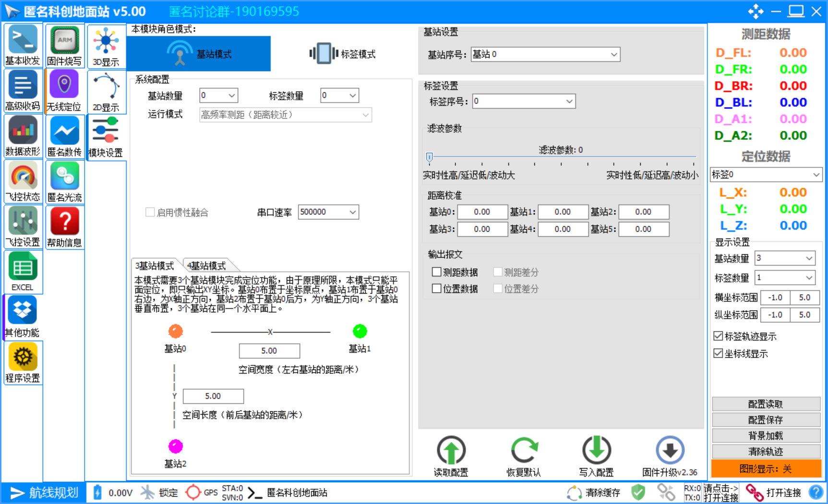828x504 pixels.
Task: Click the 空间宽度 5.00 input field
Action: (x=269, y=351)
